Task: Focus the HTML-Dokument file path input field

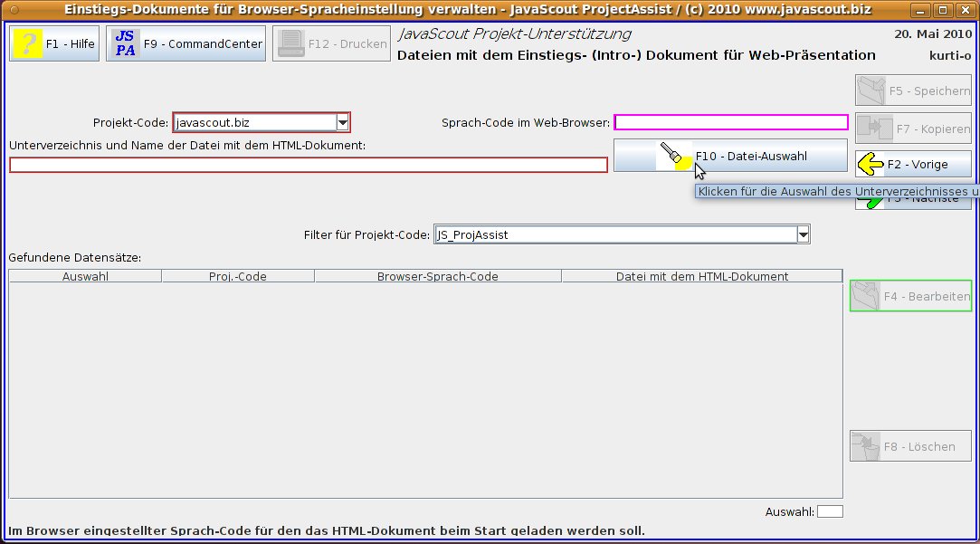Action: [x=308, y=165]
